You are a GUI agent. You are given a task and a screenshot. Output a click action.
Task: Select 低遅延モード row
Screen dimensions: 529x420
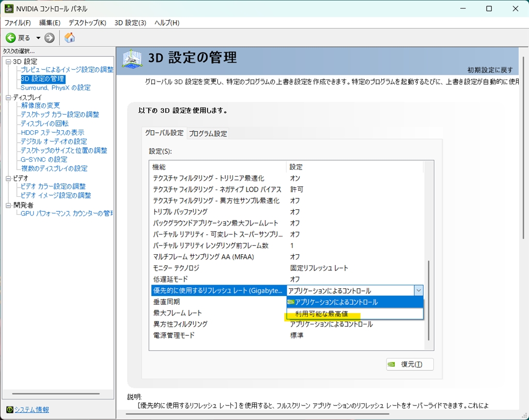(x=286, y=279)
